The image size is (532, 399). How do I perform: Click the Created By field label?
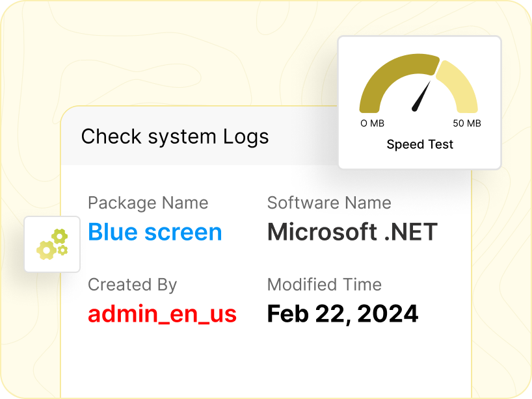click(132, 285)
